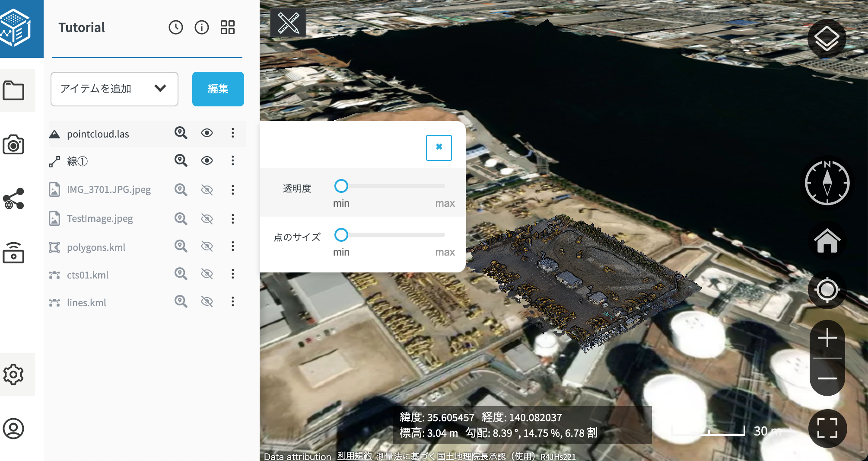Show the TestImage.jpeg layer
The width and height of the screenshot is (868, 461).
click(207, 219)
